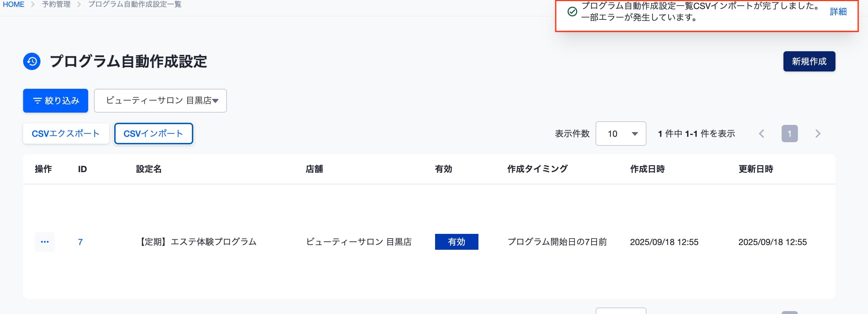Select プログラム自動作成設定一覧 breadcrumb item
This screenshot has width=868, height=314.
coord(135,4)
